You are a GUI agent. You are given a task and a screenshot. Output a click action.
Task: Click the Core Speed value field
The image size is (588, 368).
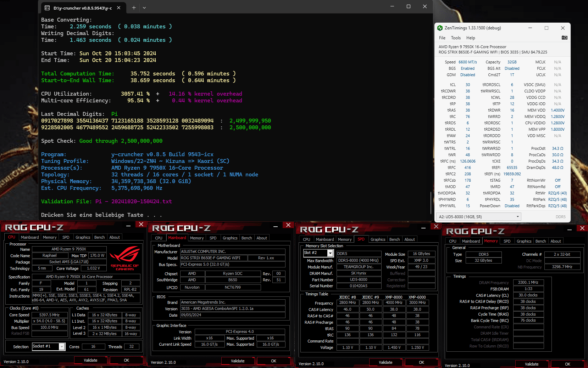click(x=50, y=315)
